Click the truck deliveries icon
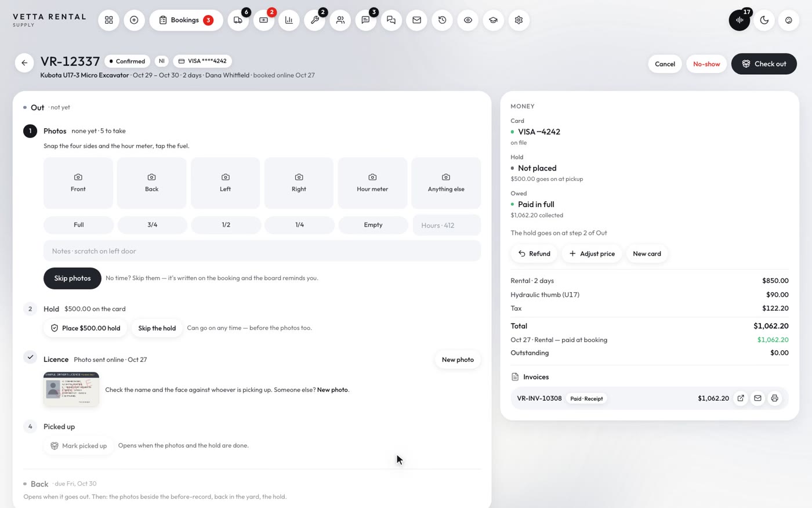Image resolution: width=812 pixels, height=508 pixels. tap(238, 20)
